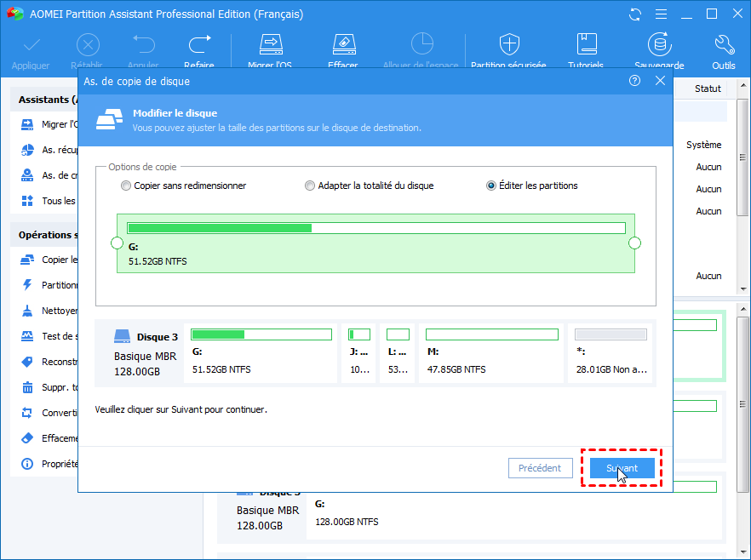Screen dimensions: 751x560
Task: Click the G: usage bar in editor
Action: pyautogui.click(x=376, y=228)
